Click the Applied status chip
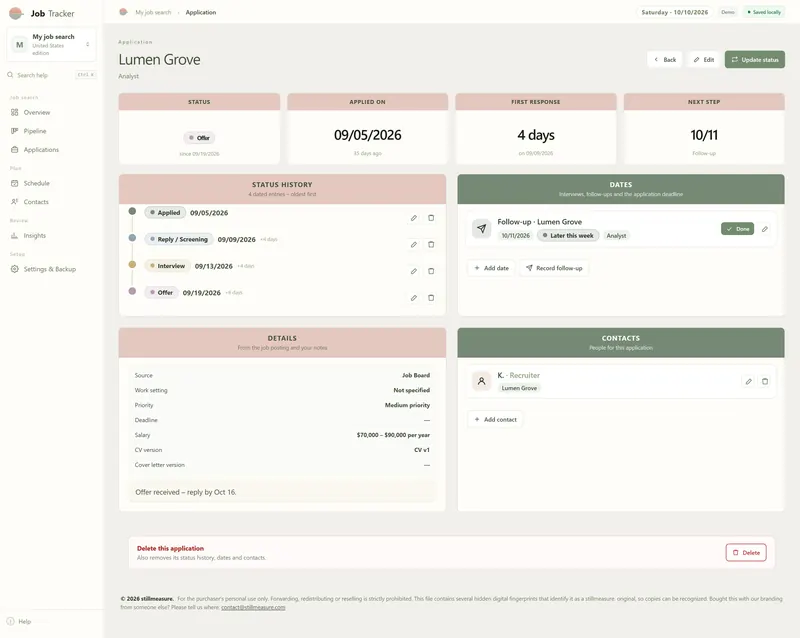Image resolution: width=800 pixels, height=638 pixels. (x=165, y=213)
